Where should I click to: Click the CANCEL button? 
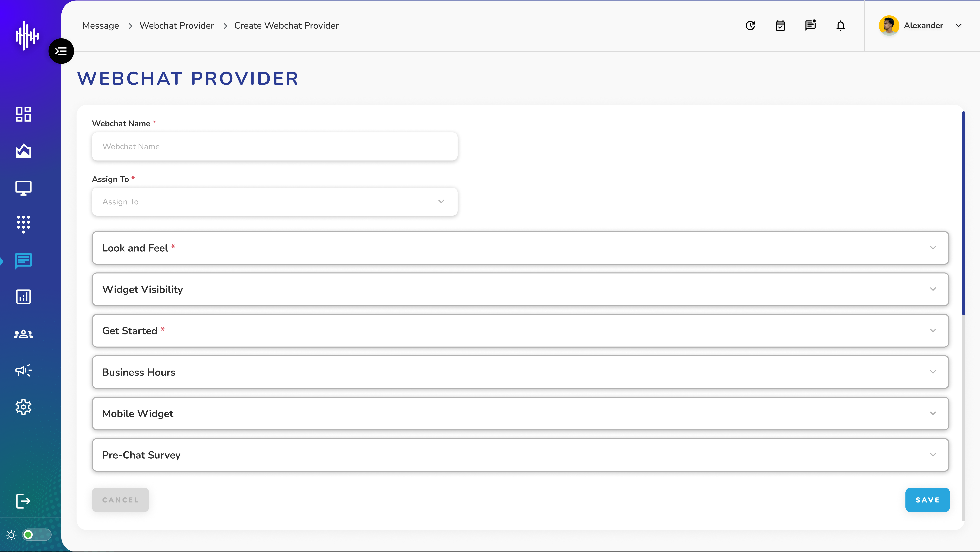click(120, 500)
